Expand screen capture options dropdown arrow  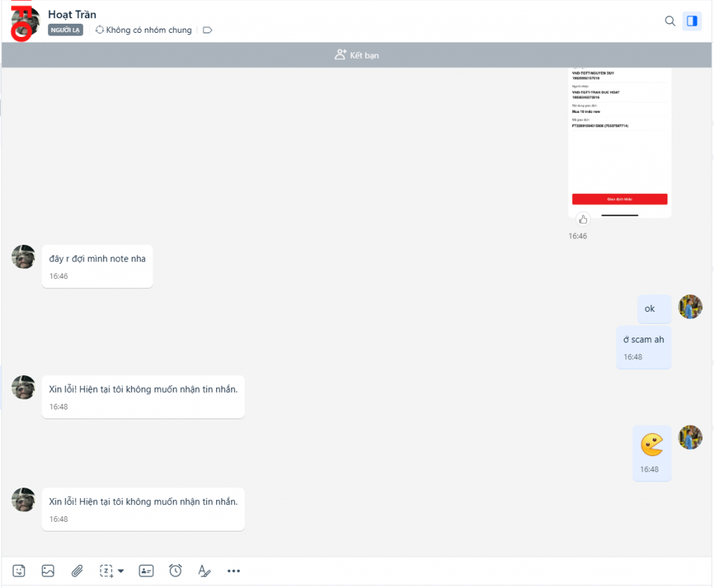[x=121, y=571]
